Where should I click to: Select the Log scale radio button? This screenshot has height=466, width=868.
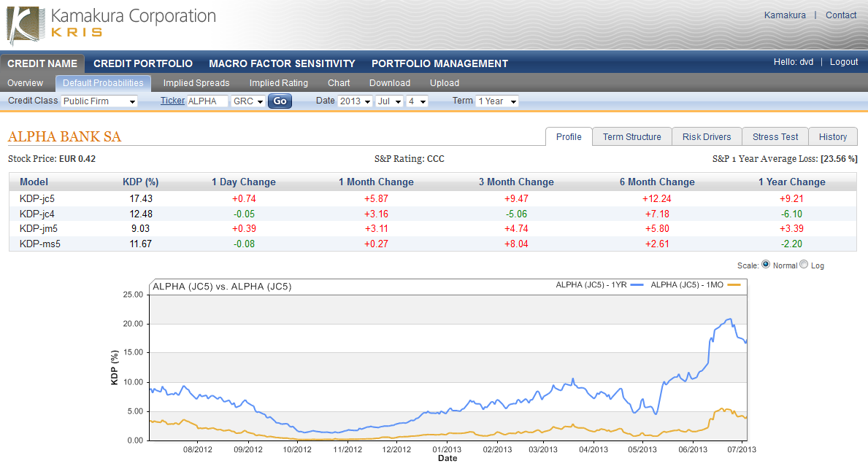coord(804,264)
